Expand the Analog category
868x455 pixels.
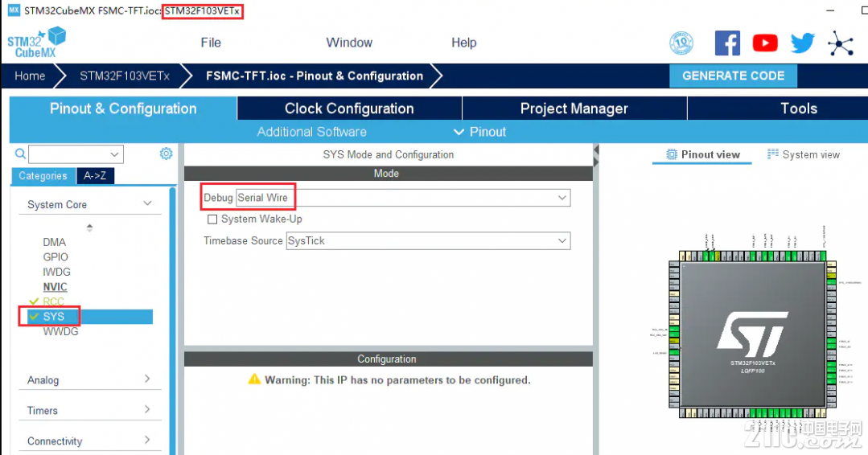click(147, 379)
